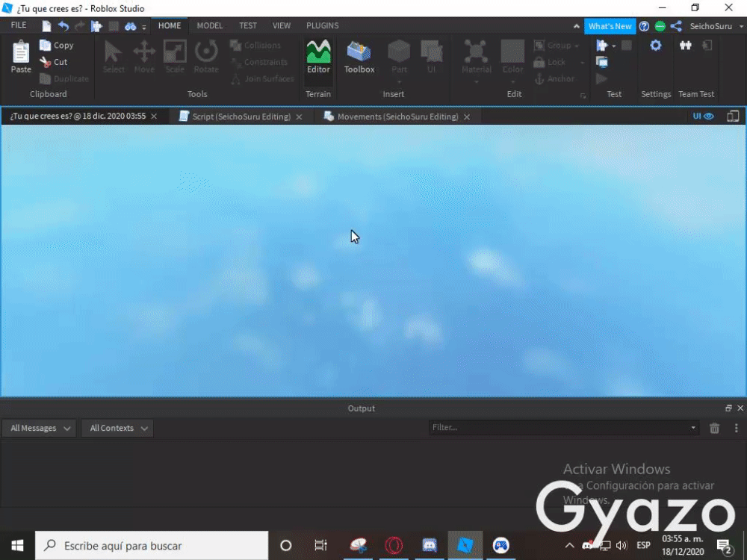This screenshot has height=560, width=747.
Task: Open the Group dropdown arrow
Action: [x=577, y=46]
